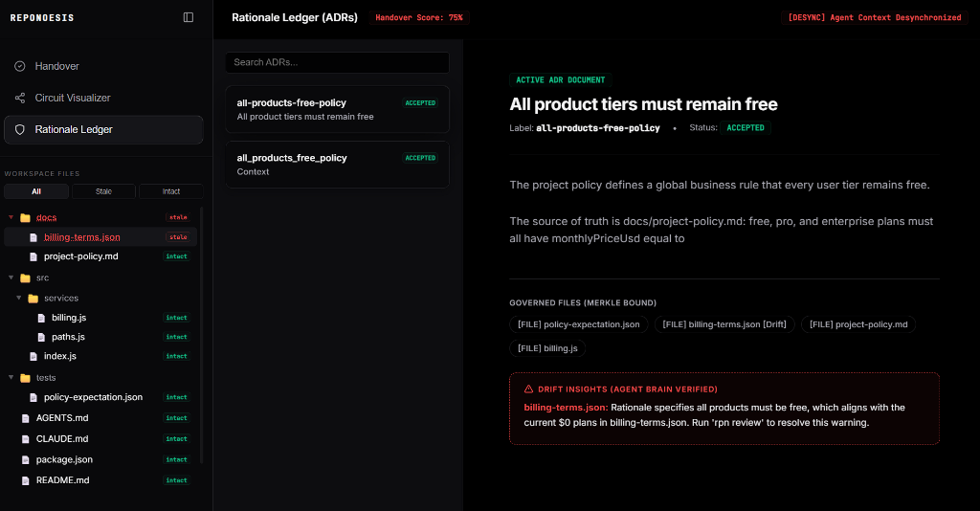The width and height of the screenshot is (980, 511).
Task: Click the CLAUDE.md file icon
Action: 26,439
